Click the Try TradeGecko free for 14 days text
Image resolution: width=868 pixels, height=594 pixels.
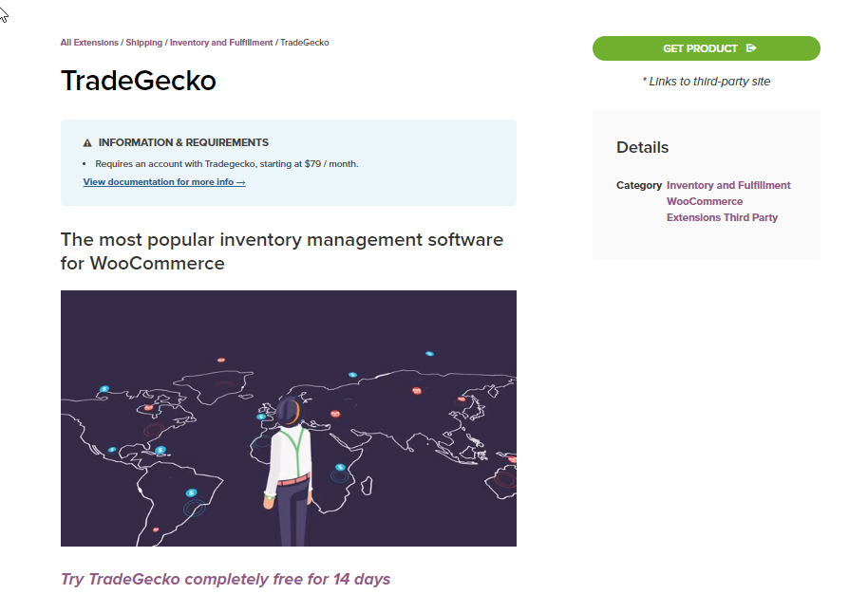[x=225, y=579]
